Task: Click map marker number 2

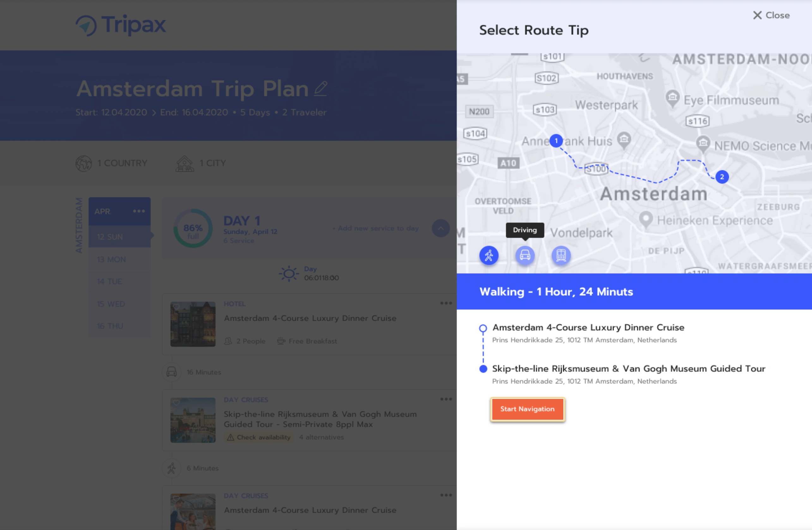Action: (x=722, y=177)
